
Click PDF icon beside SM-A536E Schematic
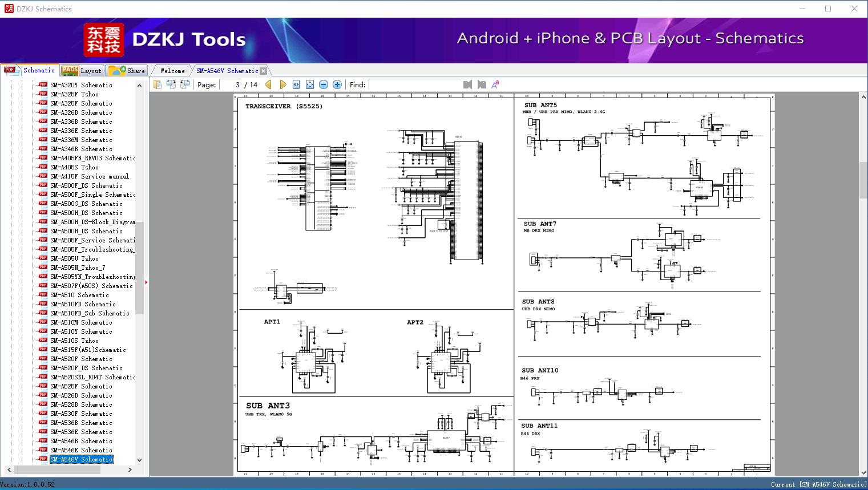[43, 431]
